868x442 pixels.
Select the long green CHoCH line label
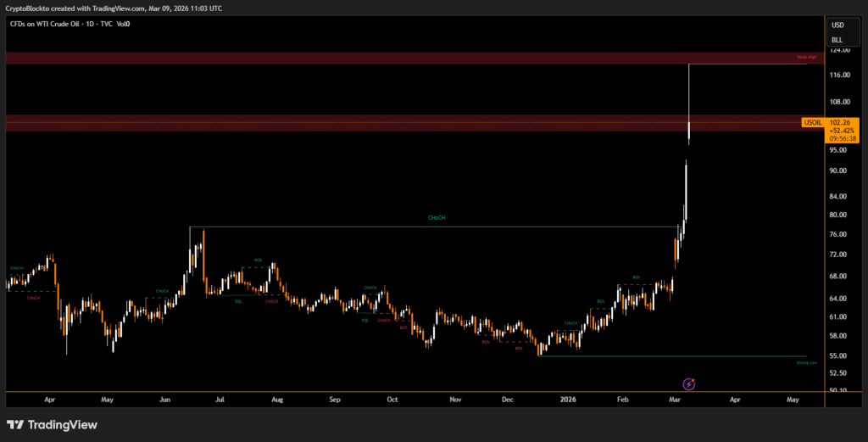coord(437,218)
